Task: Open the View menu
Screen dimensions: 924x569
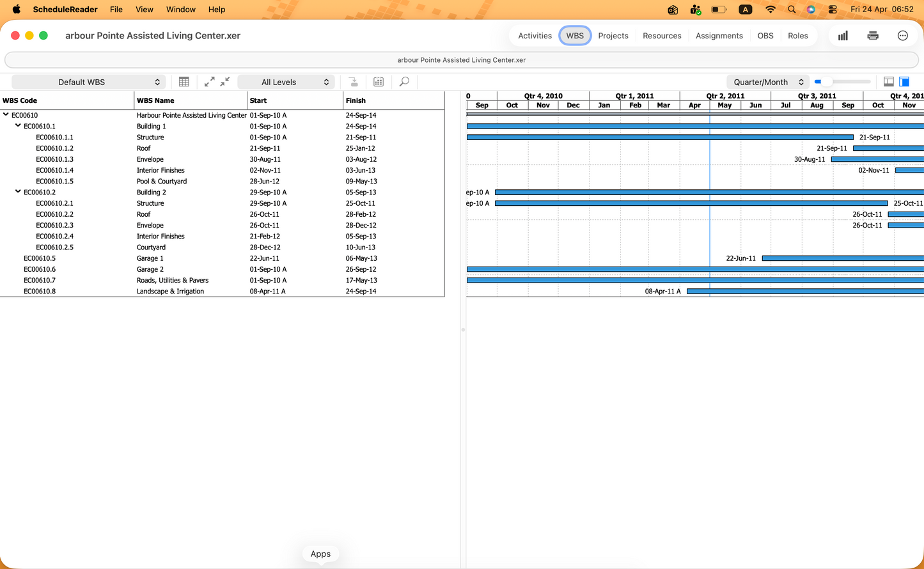Action: tap(145, 10)
